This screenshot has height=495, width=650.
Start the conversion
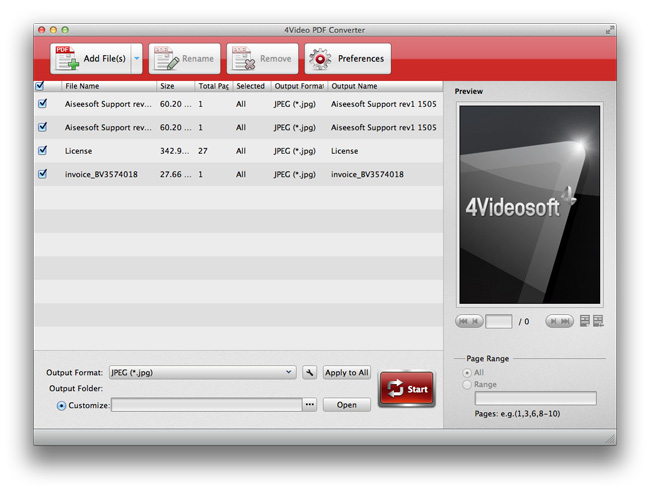click(407, 388)
